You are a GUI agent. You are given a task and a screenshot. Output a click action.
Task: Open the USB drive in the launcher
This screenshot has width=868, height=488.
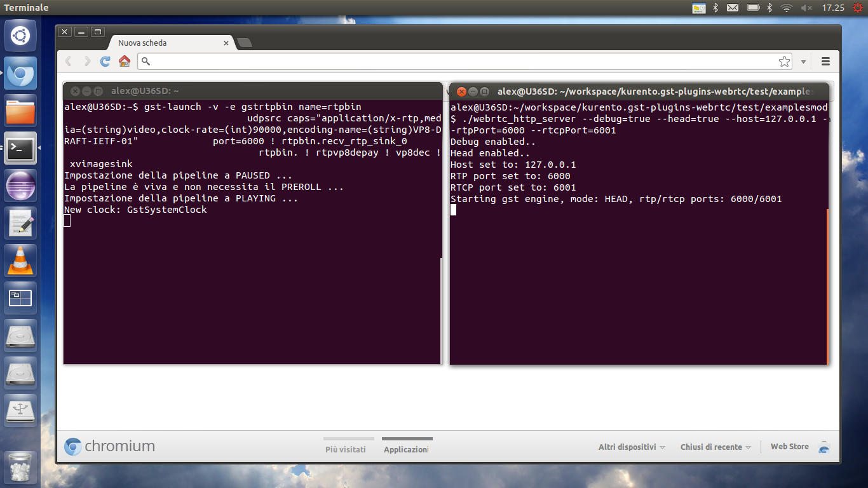tap(20, 410)
